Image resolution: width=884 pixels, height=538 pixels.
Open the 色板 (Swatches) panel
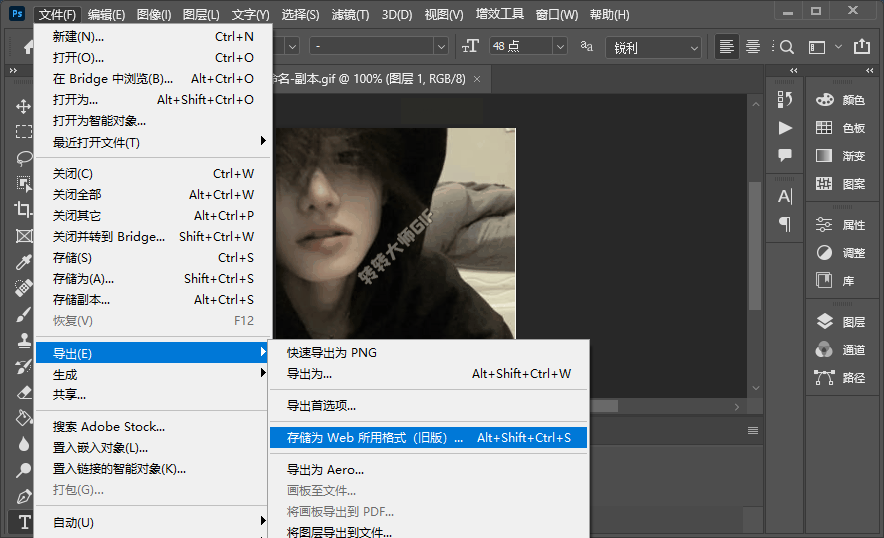841,128
